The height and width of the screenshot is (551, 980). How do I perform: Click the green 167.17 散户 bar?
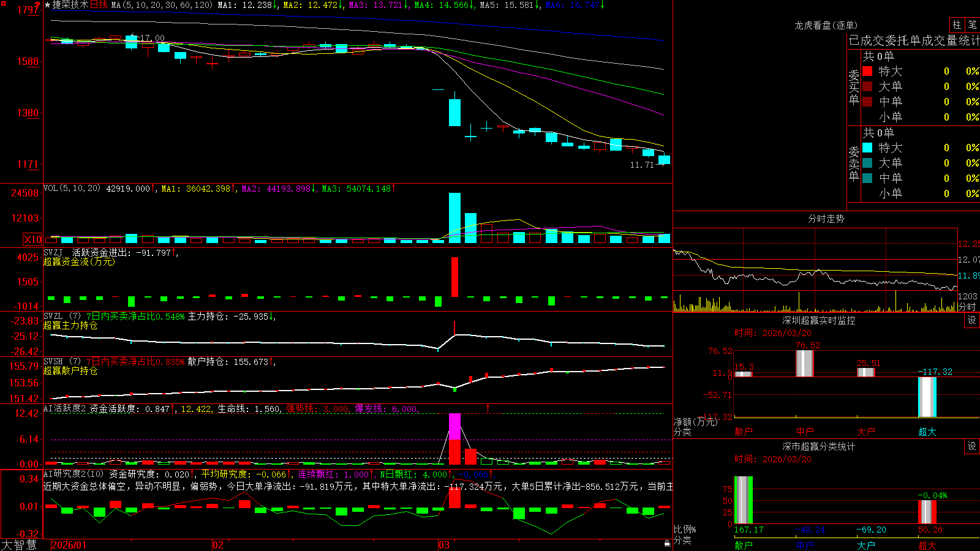pos(744,500)
